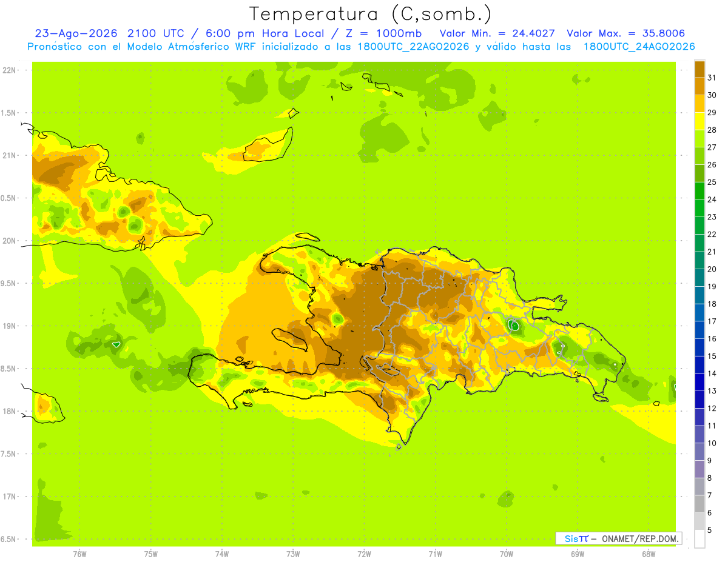Click the "22N" latitude label
The image size is (728, 562).
(x=9, y=70)
